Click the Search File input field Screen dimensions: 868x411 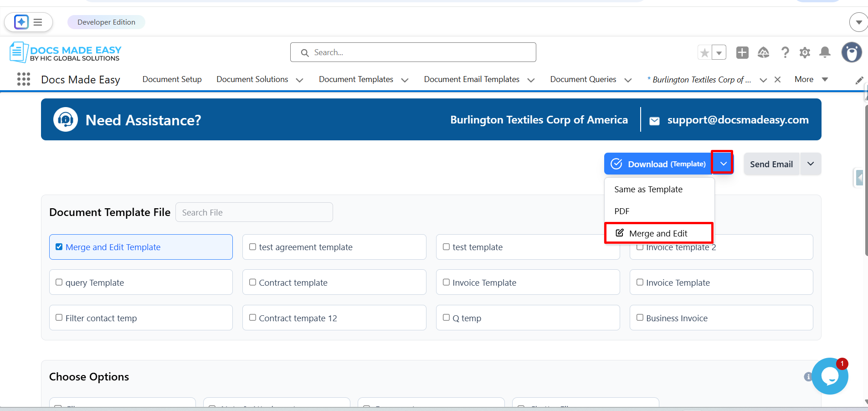(x=254, y=212)
